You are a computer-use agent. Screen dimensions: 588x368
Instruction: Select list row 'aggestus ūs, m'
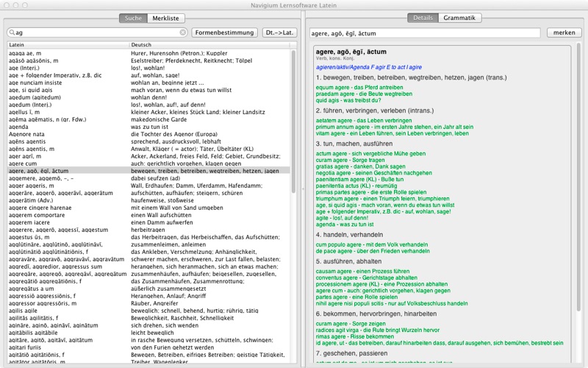click(148, 237)
